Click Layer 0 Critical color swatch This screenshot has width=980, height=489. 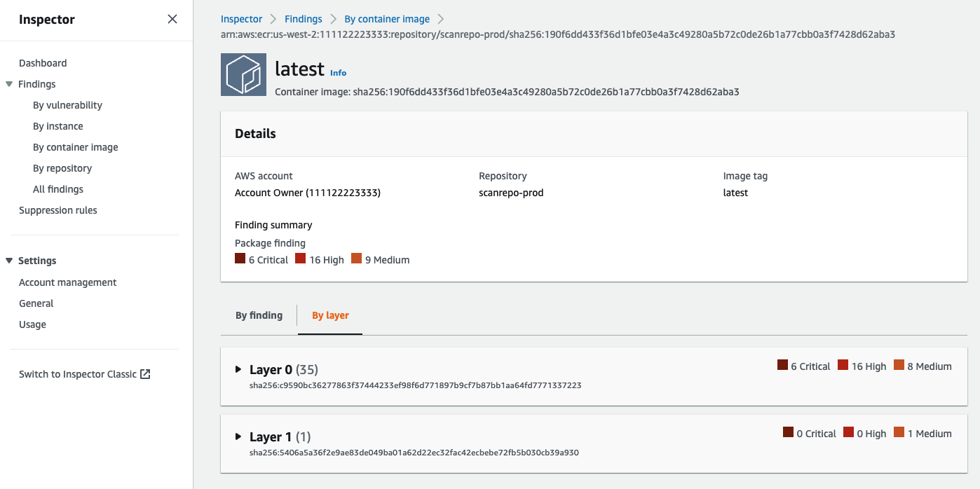[x=782, y=365]
